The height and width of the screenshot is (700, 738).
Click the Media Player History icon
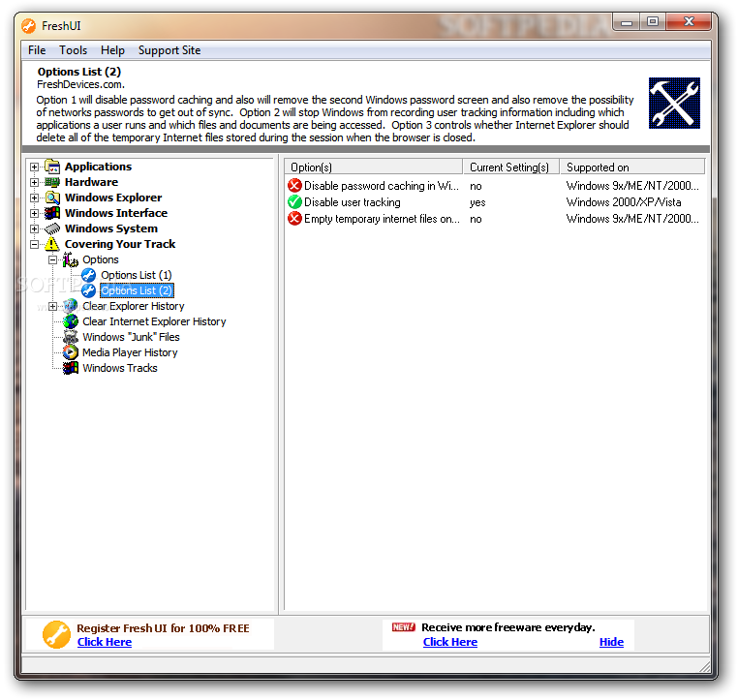(x=71, y=352)
